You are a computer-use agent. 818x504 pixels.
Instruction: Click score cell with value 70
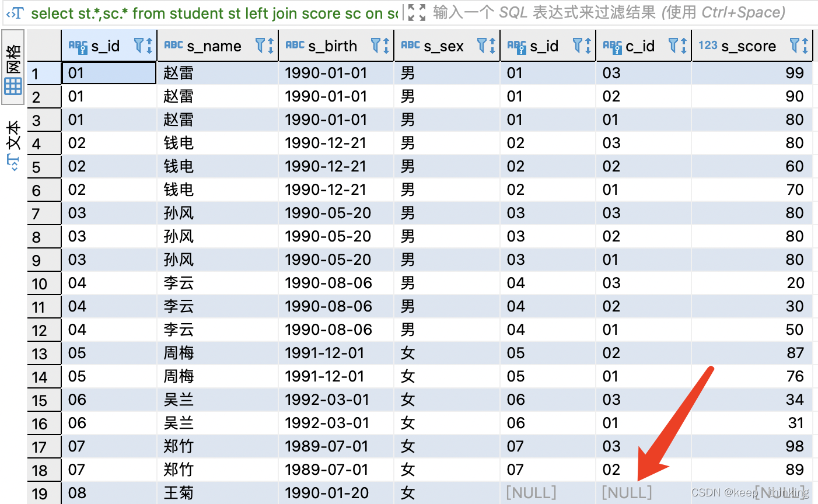(x=752, y=190)
